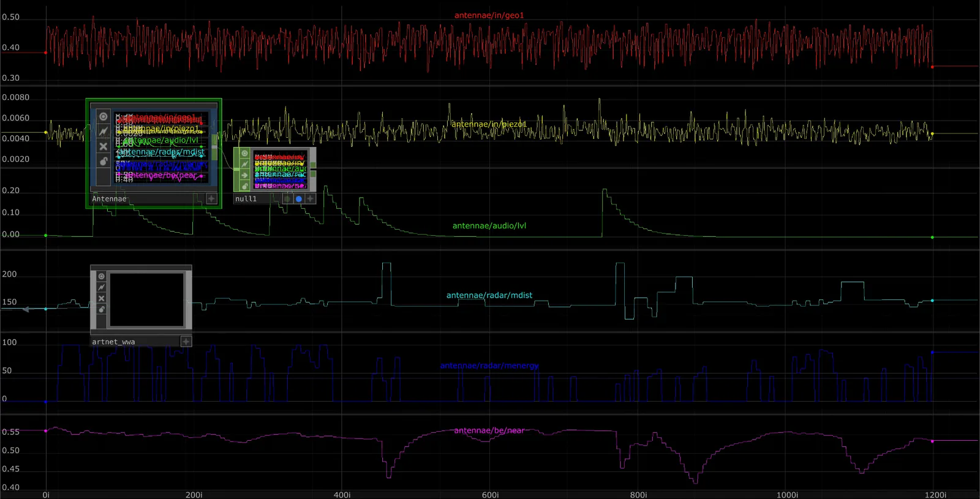Select the artnet_wwa node by its name label

[113, 342]
